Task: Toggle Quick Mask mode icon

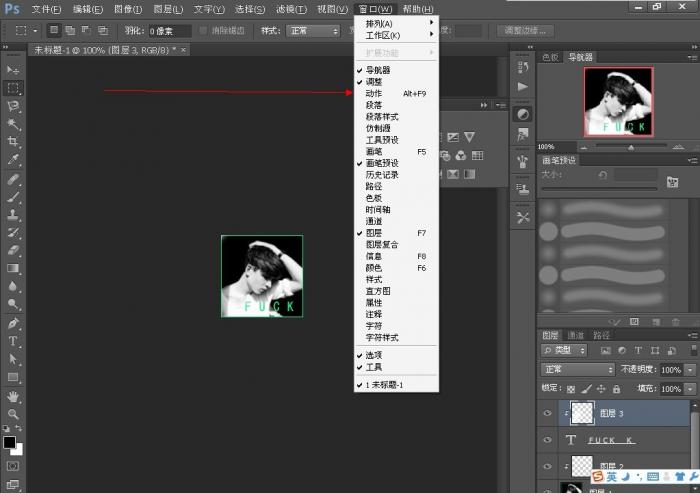Action: click(13, 466)
